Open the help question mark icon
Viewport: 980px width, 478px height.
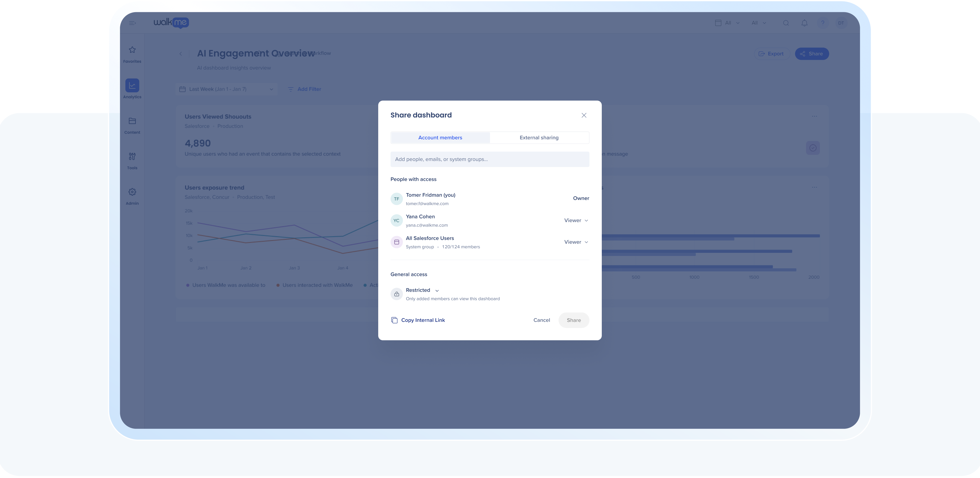823,23
